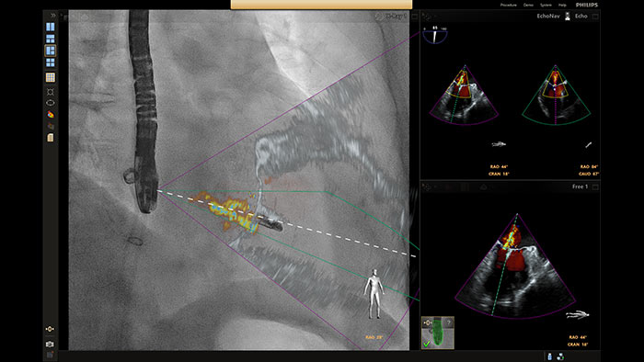Choose the highlighted one-large-two-small layout icon
644x362 pixels.
(x=50, y=51)
